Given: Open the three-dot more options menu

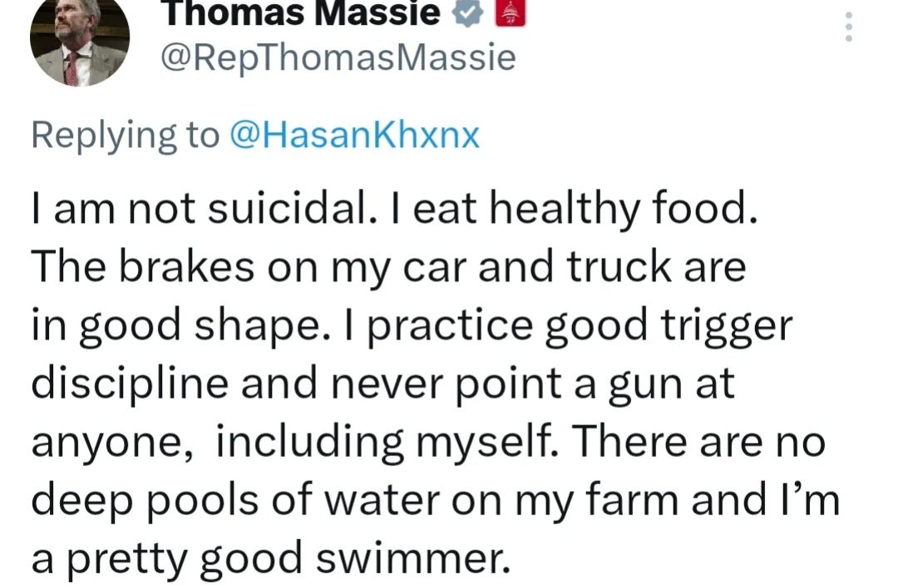Looking at the screenshot, I should coord(849,27).
